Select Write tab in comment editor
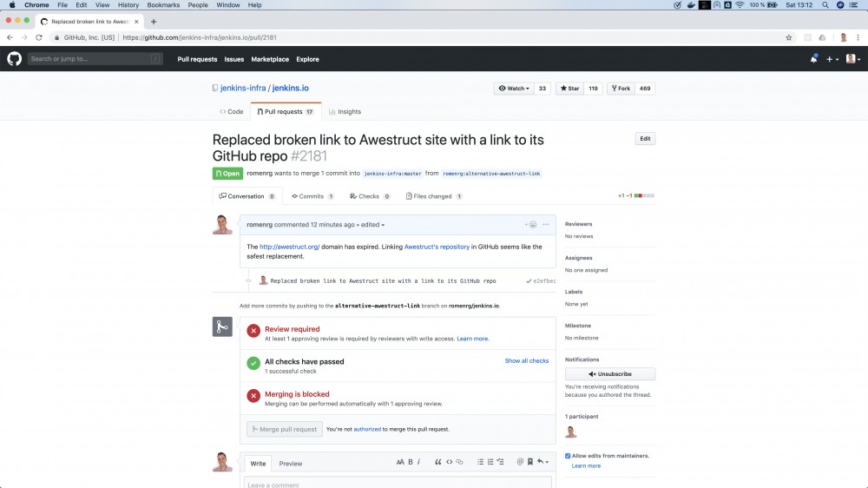868x488 pixels. (258, 464)
